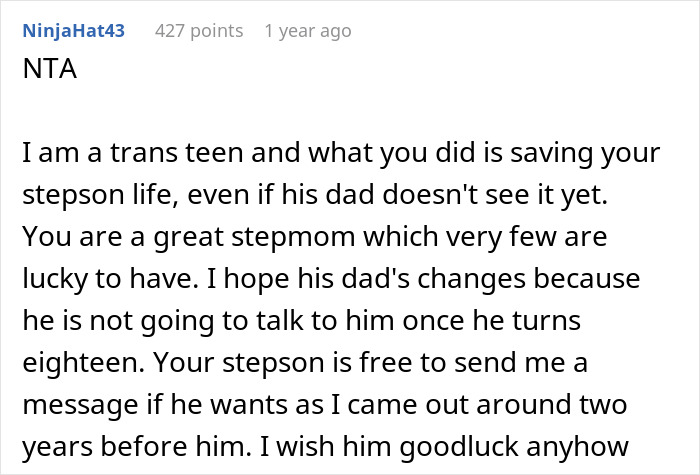The width and height of the screenshot is (700, 475).
Task: Click the 427 points score
Action: coord(199,31)
